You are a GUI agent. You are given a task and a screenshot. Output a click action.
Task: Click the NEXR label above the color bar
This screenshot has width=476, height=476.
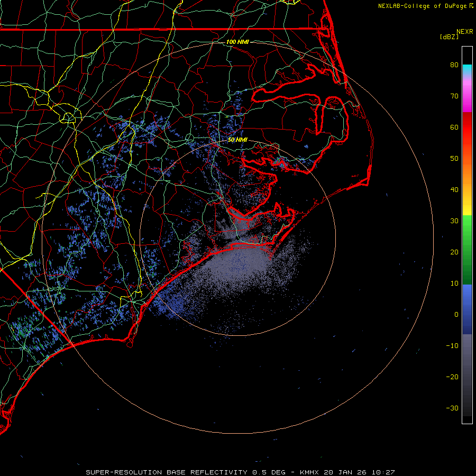464,32
